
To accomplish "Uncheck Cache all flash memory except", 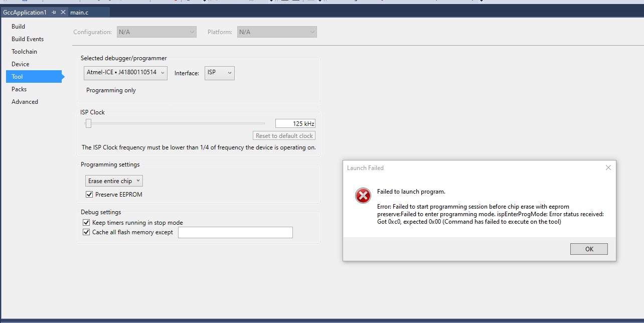I will click(x=86, y=232).
